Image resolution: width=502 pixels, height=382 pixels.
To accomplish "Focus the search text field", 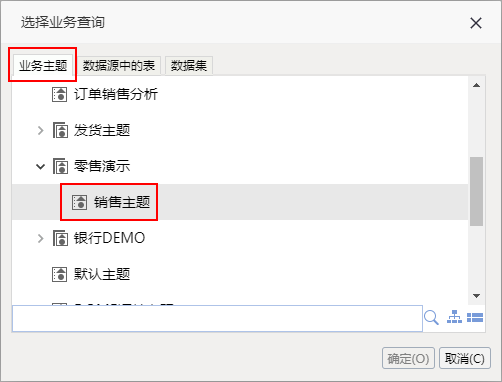I will pyautogui.click(x=217, y=318).
